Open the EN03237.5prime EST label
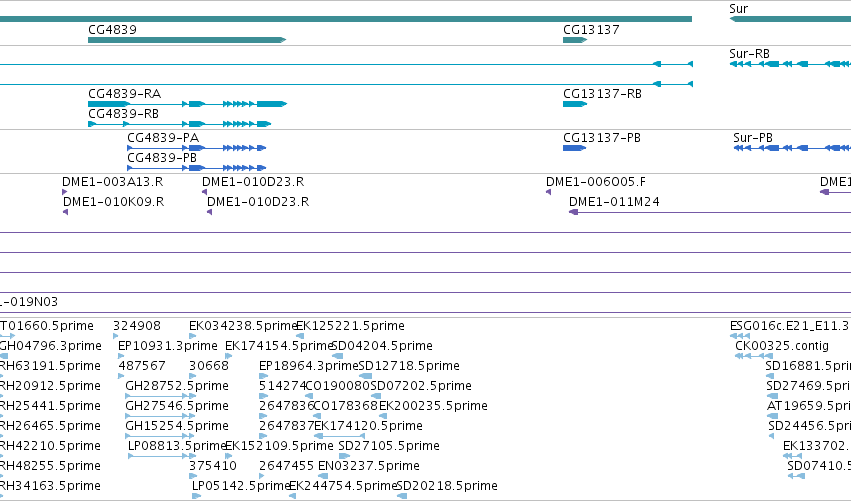Image resolution: width=851 pixels, height=501 pixels. click(x=369, y=466)
